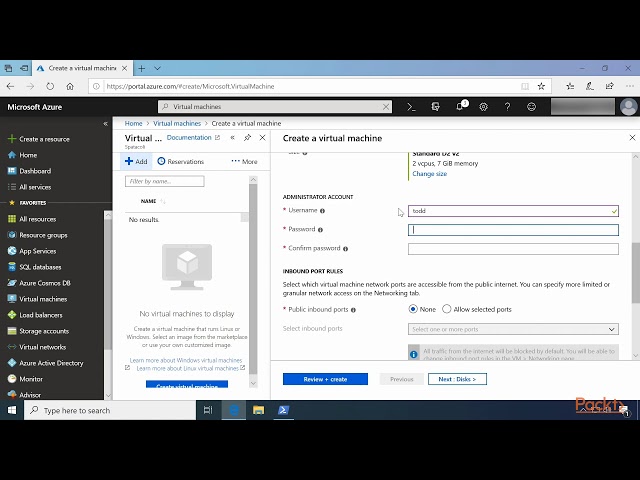Open Resource groups in sidebar
Image resolution: width=640 pixels, height=480 pixels.
pyautogui.click(x=38, y=235)
